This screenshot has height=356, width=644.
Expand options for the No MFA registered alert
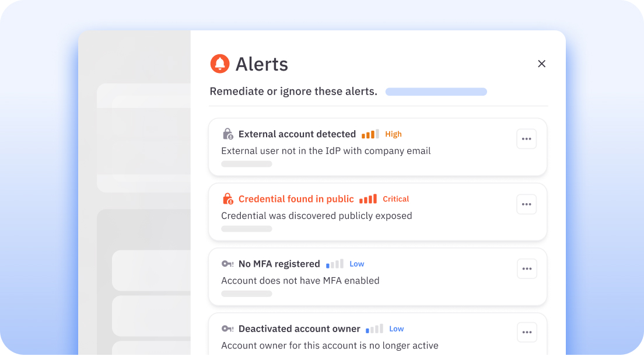coord(527,268)
